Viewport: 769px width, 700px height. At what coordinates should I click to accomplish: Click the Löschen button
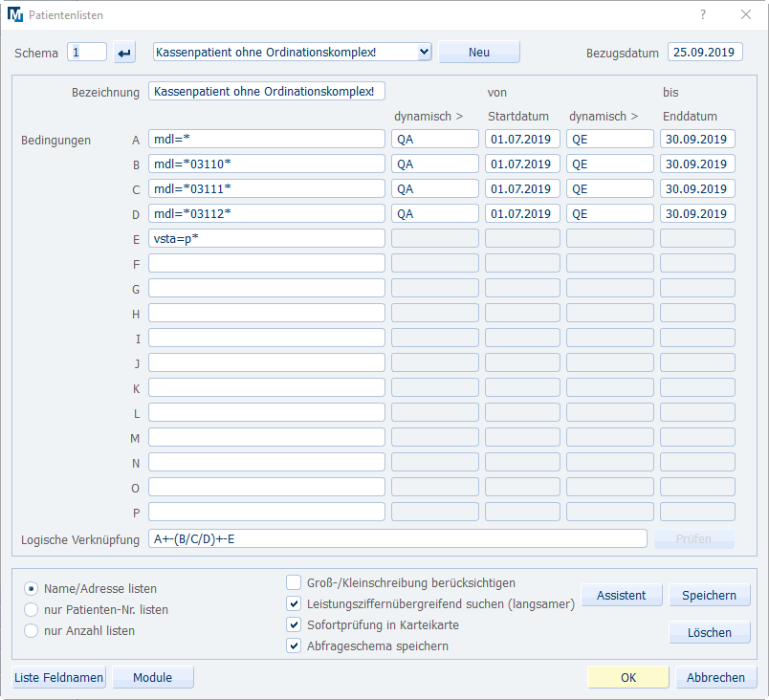tap(710, 632)
